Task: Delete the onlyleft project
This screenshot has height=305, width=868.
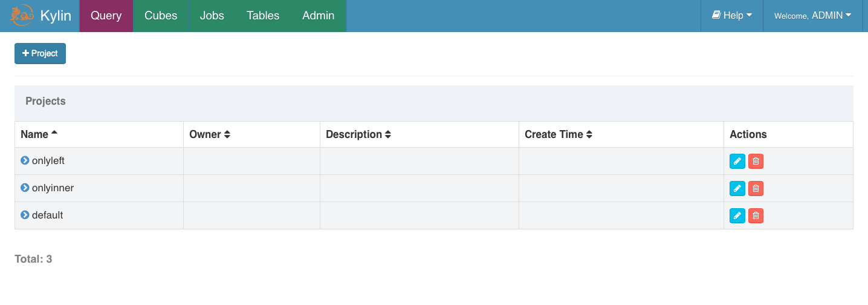Action: coord(756,161)
